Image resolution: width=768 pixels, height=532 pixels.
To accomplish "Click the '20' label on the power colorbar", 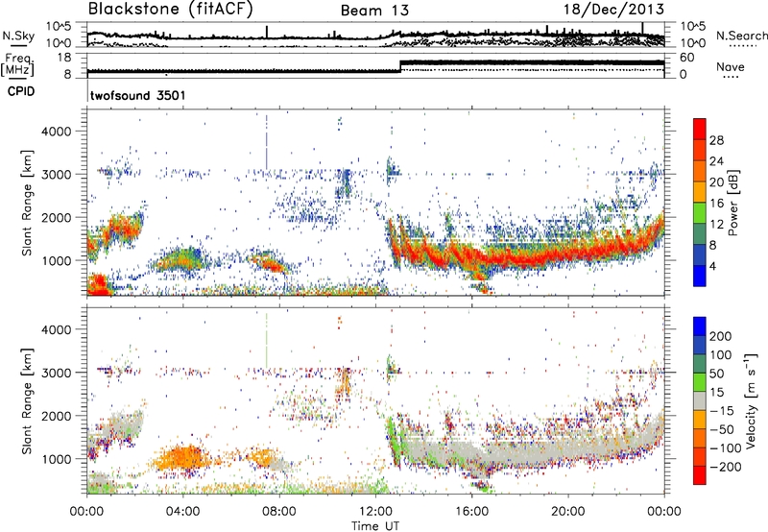I will (x=716, y=182).
